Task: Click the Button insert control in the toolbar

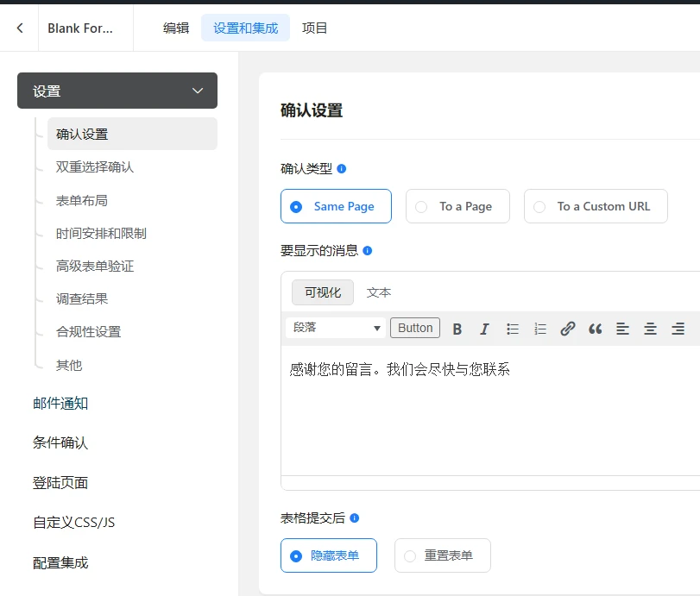Action: 414,328
